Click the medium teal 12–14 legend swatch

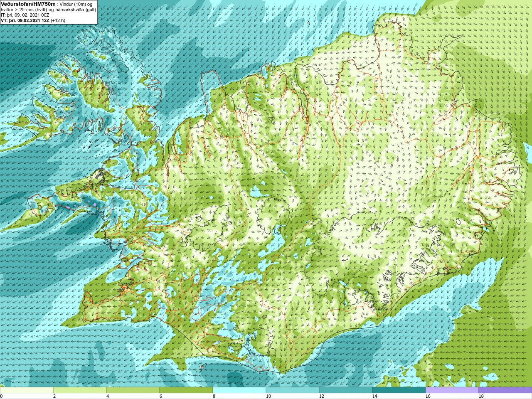[346, 390]
